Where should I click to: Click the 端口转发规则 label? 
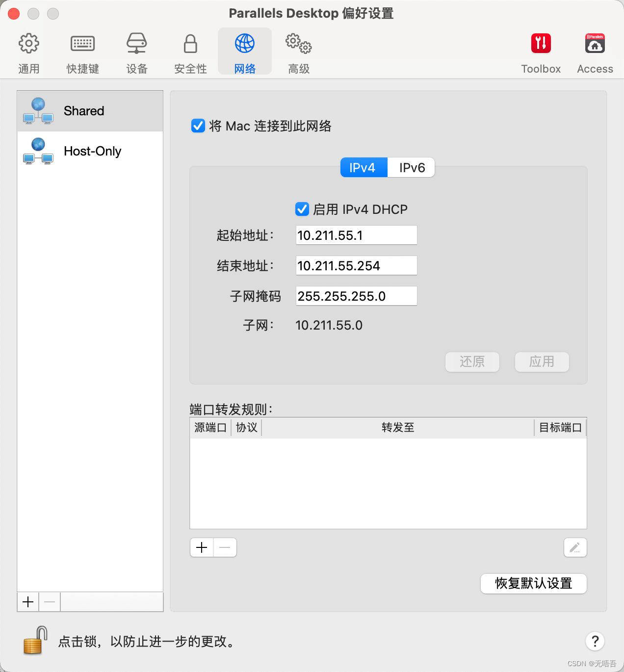[231, 409]
